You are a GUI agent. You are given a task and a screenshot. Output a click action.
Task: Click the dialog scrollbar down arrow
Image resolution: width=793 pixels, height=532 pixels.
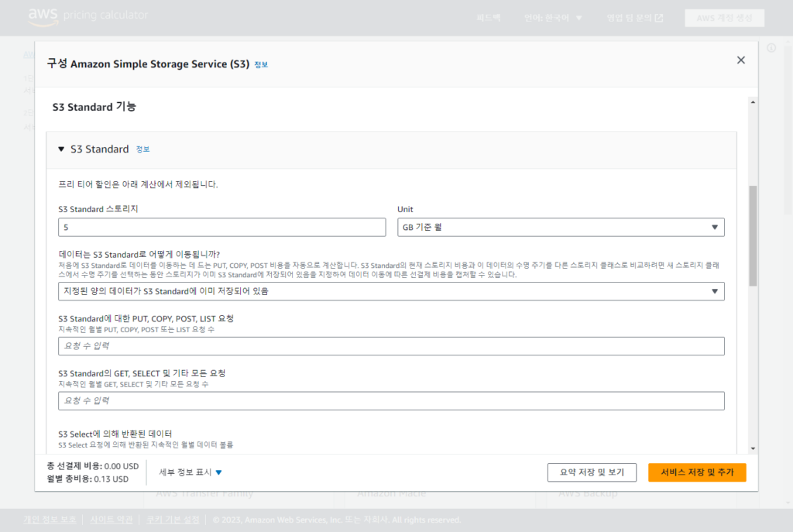click(x=753, y=448)
